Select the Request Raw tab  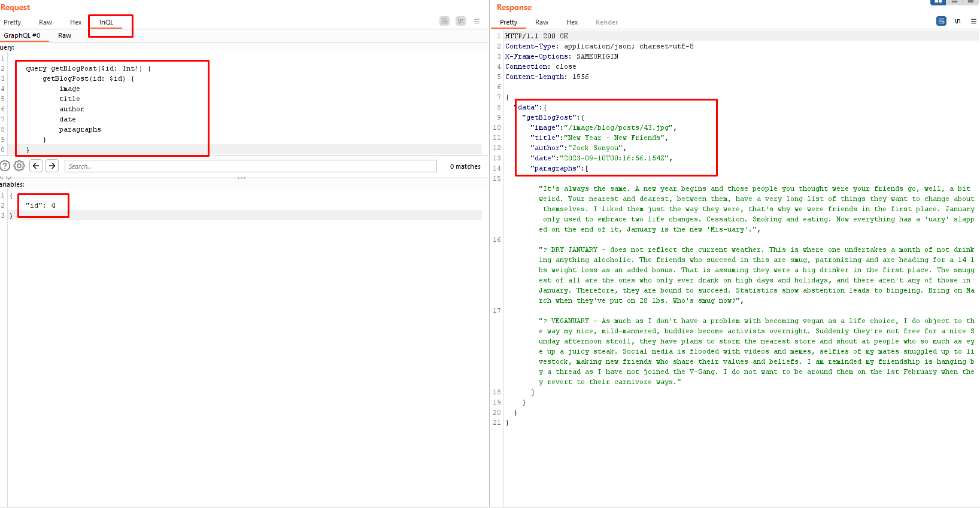click(45, 22)
